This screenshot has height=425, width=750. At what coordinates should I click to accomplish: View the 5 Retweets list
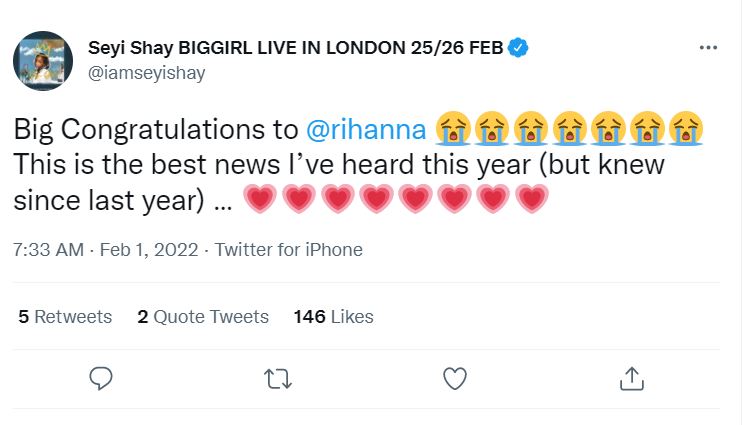point(65,317)
